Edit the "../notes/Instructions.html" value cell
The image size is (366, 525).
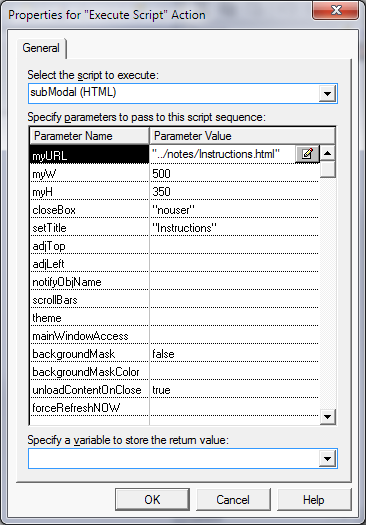point(222,154)
